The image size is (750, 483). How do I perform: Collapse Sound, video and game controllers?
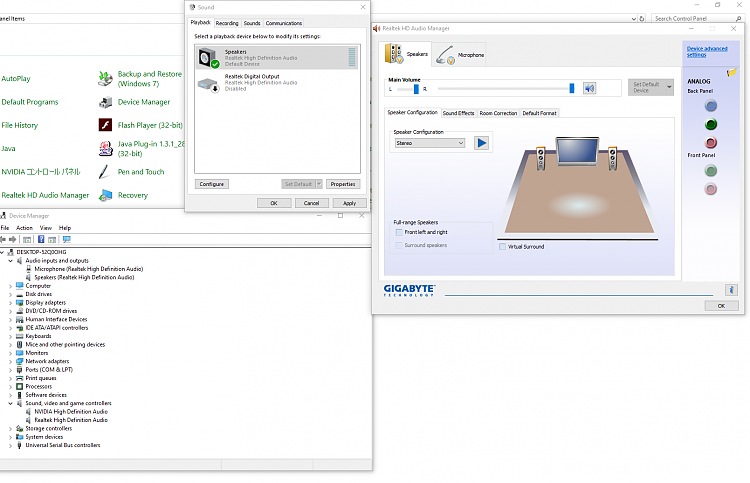11,404
